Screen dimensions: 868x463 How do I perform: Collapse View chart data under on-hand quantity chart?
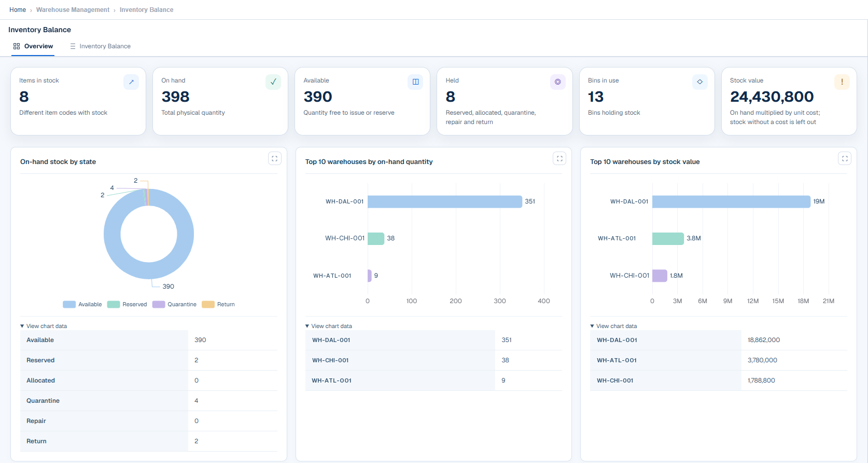click(329, 326)
